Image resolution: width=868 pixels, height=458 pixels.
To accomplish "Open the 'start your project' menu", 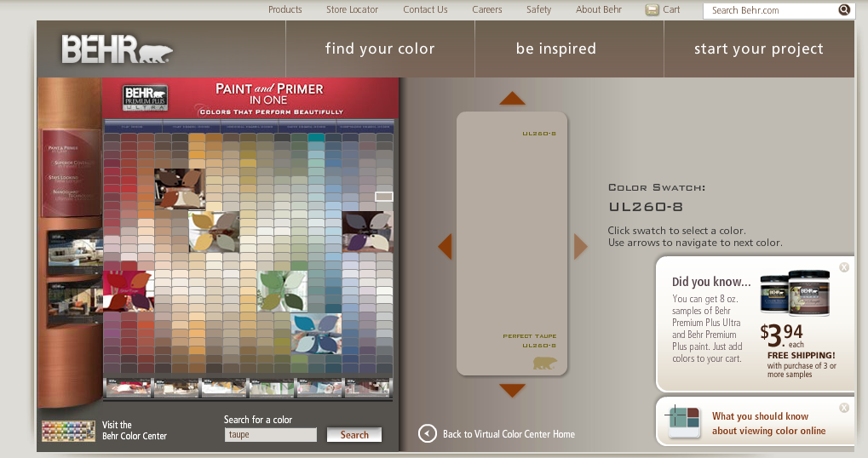I will click(x=758, y=49).
